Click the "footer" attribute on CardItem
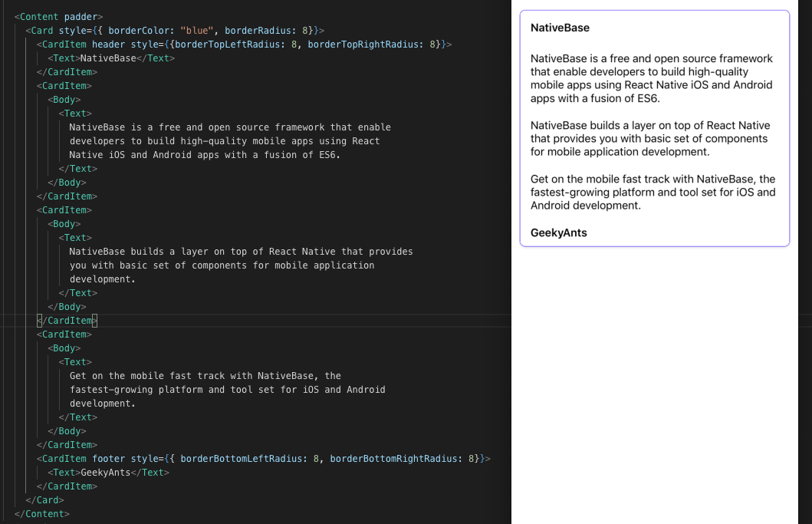The width and height of the screenshot is (812, 524). coord(108,459)
